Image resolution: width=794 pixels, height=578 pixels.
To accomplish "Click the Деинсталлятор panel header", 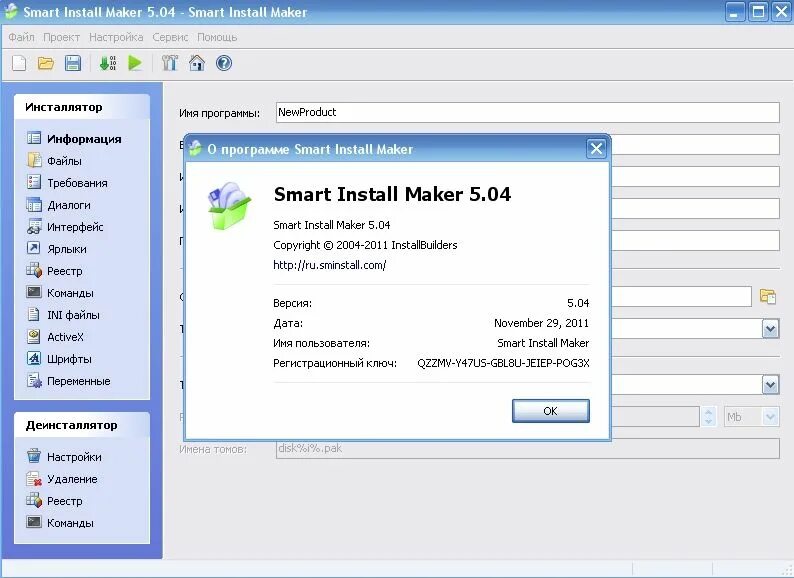I will pyautogui.click(x=82, y=425).
